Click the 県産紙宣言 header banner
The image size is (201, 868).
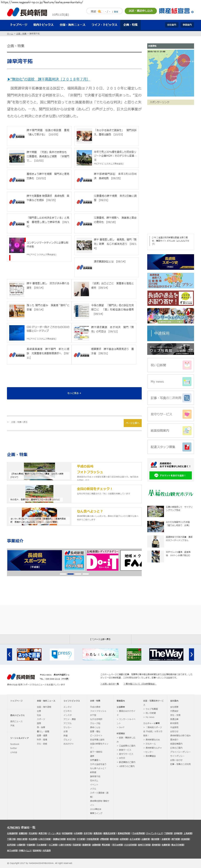tap(176, 11)
